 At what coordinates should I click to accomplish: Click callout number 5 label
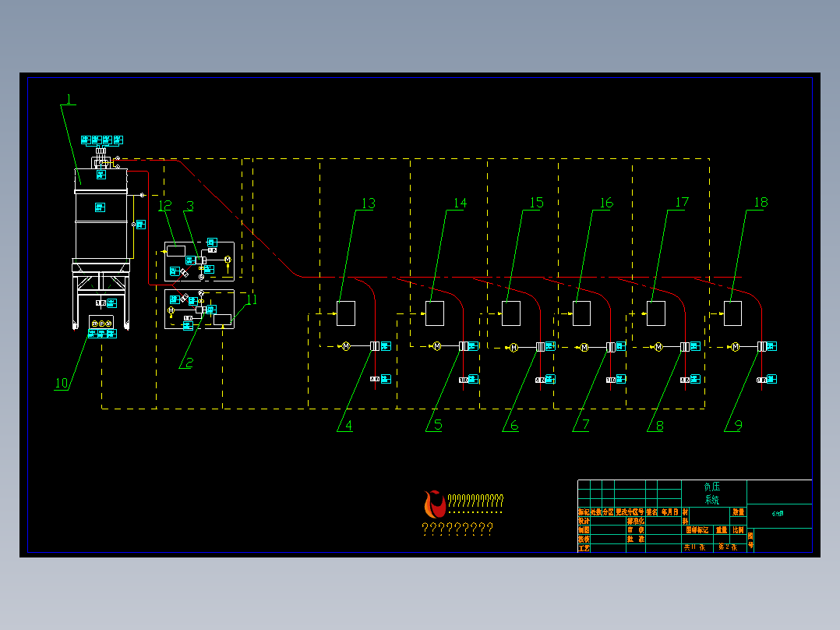[438, 425]
